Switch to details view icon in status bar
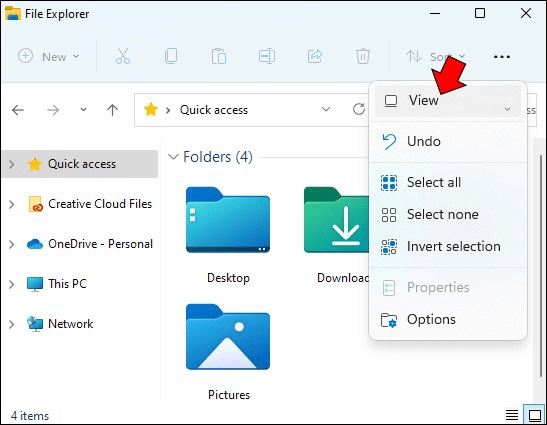Screen dimensions: 547x425 click(x=512, y=415)
